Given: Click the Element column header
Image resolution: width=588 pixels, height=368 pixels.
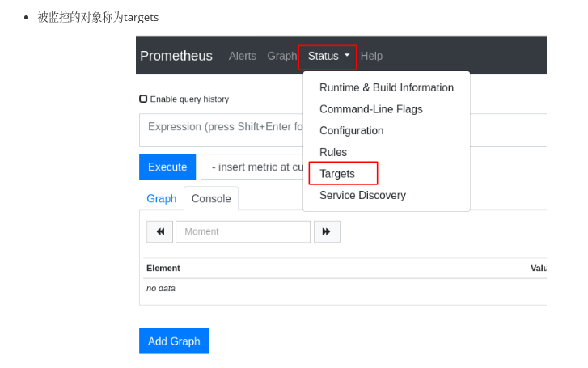Looking at the screenshot, I should click(163, 268).
